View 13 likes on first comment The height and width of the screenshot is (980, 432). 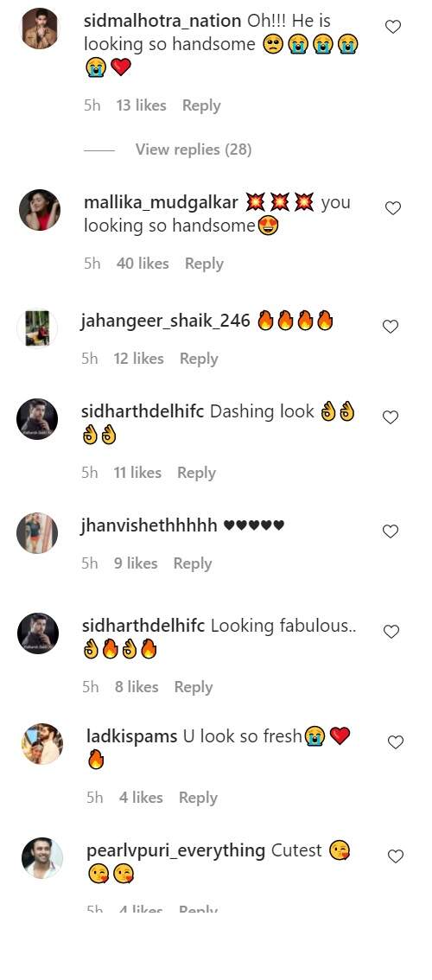[142, 105]
